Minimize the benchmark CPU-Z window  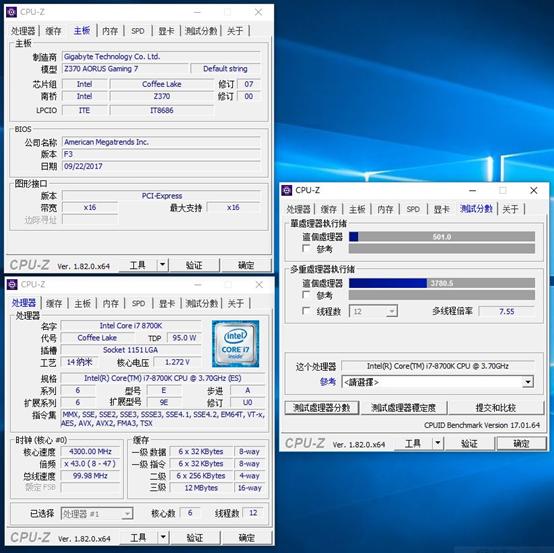tap(472, 190)
